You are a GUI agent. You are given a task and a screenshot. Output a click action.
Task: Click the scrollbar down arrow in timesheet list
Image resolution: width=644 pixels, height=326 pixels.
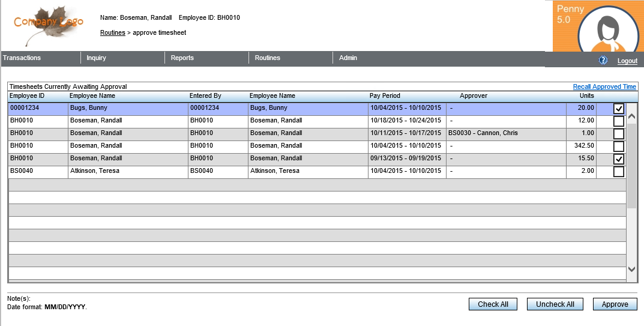pyautogui.click(x=631, y=270)
